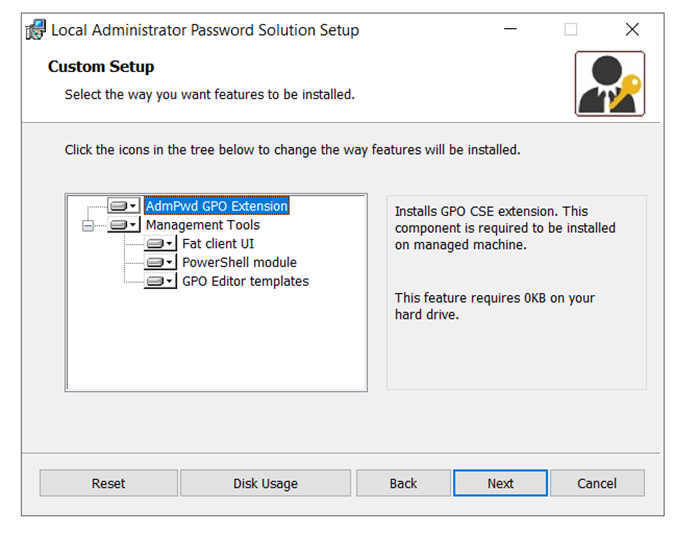Click the AdmPwd GPO Extension drive icon
The width and height of the screenshot is (673, 533).
pyautogui.click(x=118, y=206)
